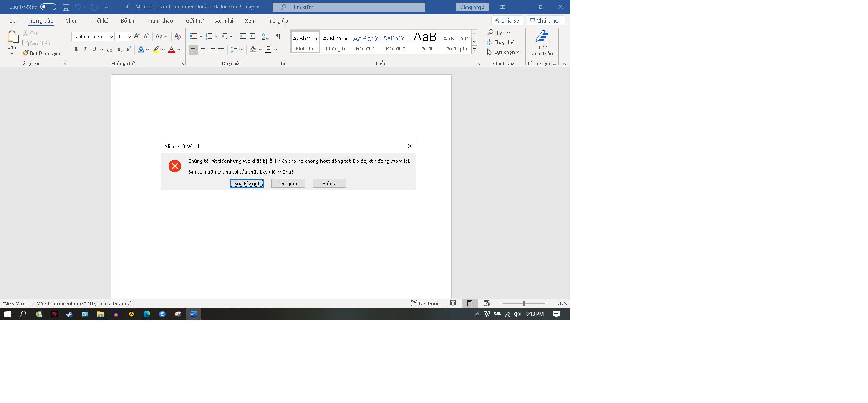
Task: Open the borders dropdown arrow
Action: point(275,50)
